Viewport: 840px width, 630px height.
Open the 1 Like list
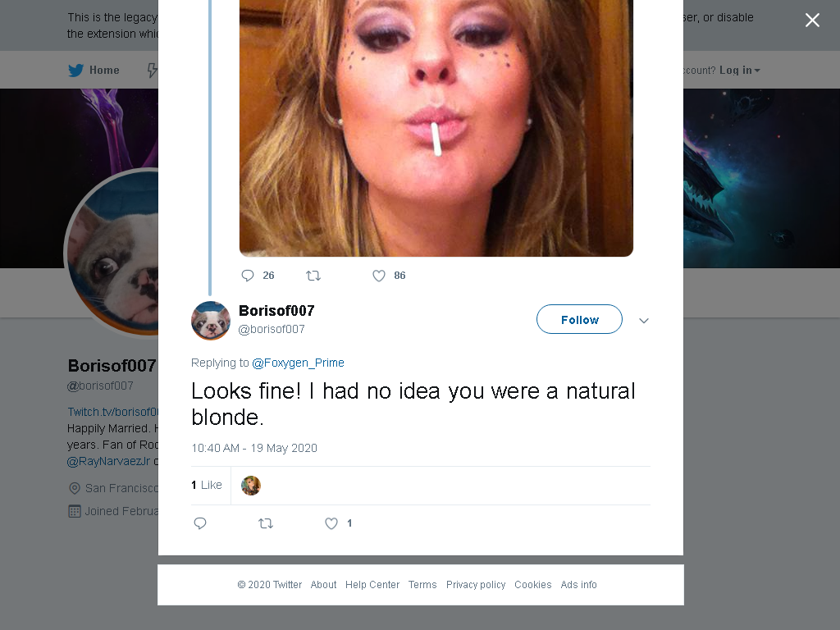206,485
